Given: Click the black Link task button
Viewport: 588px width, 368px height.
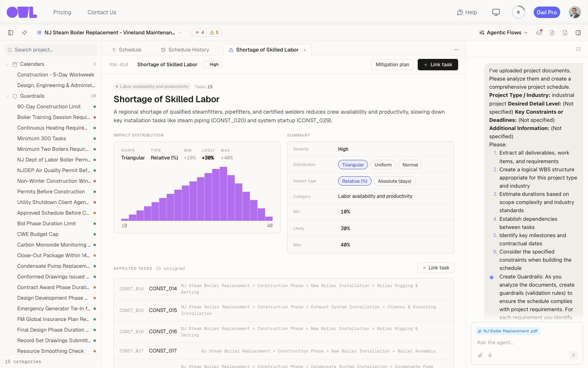Looking at the screenshot, I should (x=438, y=65).
